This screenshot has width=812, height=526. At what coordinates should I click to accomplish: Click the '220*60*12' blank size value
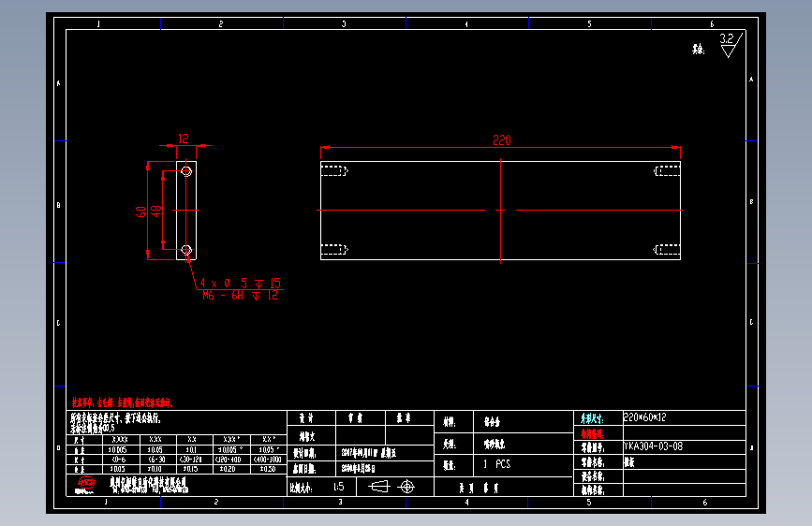(x=644, y=417)
